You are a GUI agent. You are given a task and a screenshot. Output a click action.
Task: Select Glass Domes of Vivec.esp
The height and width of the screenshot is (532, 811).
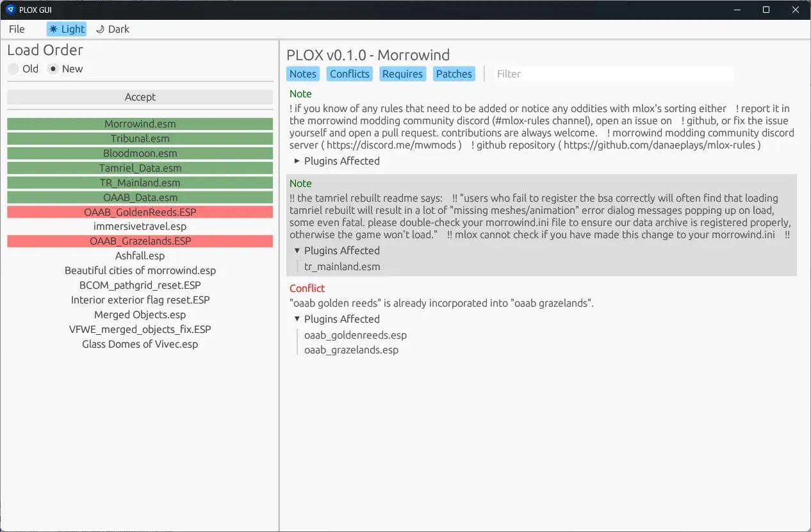click(140, 344)
